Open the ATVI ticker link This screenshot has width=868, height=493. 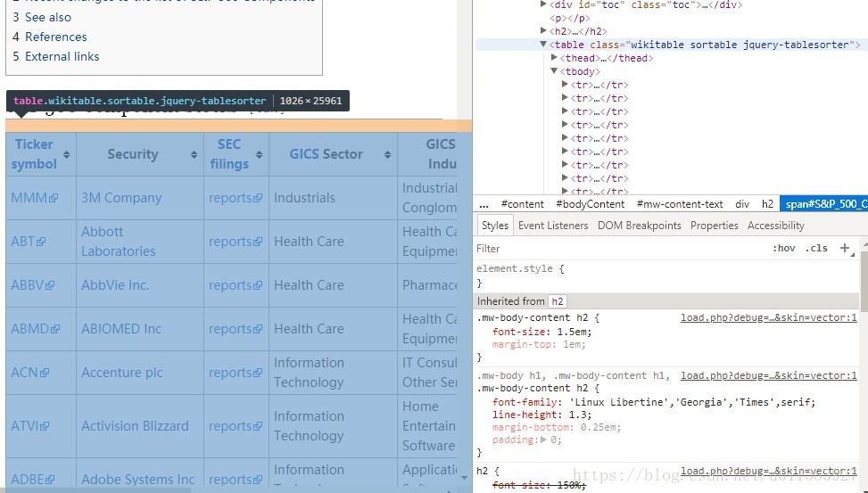[30, 426]
